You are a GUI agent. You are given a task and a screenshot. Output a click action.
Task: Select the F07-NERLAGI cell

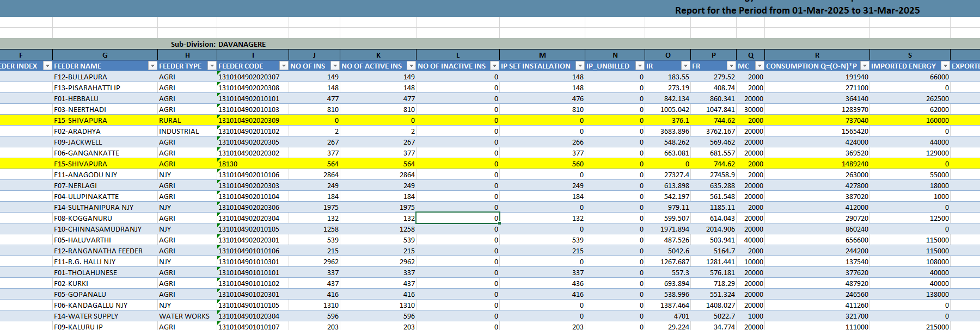105,185
